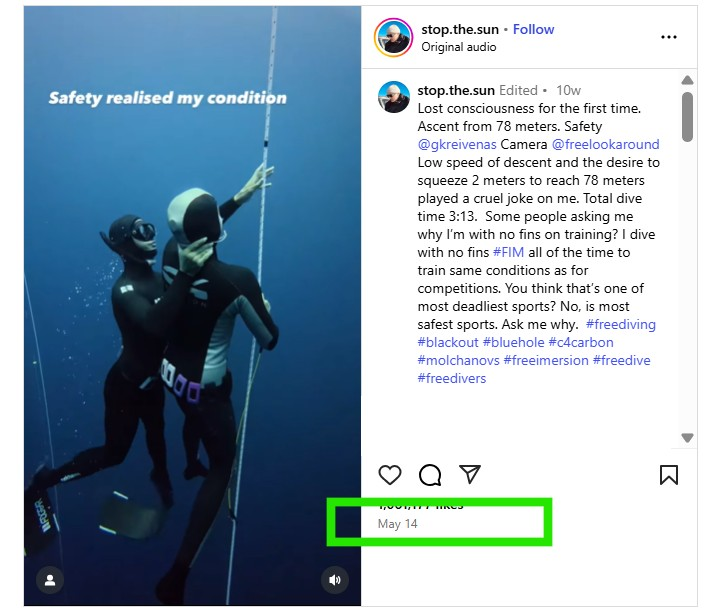This screenshot has height=615, width=728.
Task: Like the post with the heart icon
Action: tap(390, 475)
